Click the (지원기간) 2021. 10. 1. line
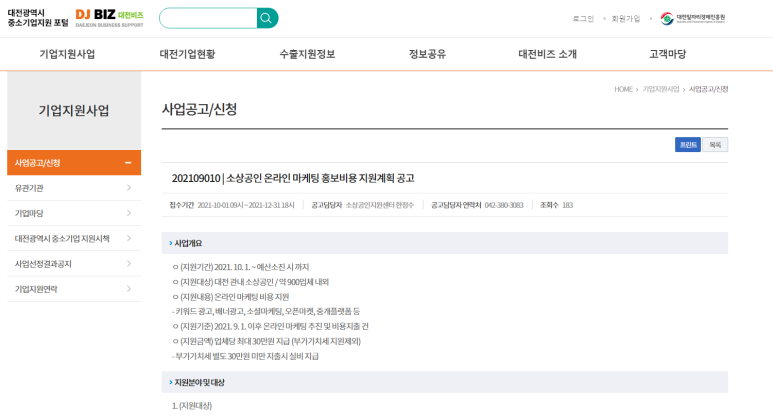773x415 pixels. tap(241, 267)
